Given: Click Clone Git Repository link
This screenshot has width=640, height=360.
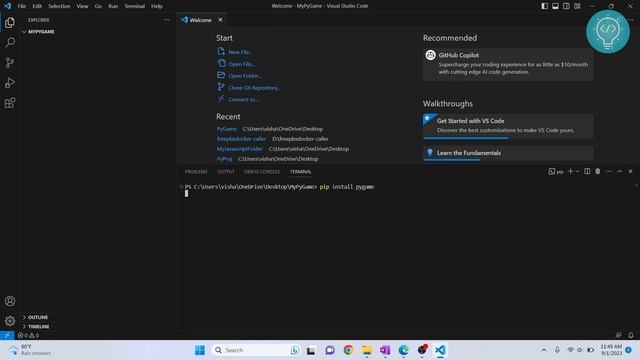Looking at the screenshot, I should [x=255, y=88].
